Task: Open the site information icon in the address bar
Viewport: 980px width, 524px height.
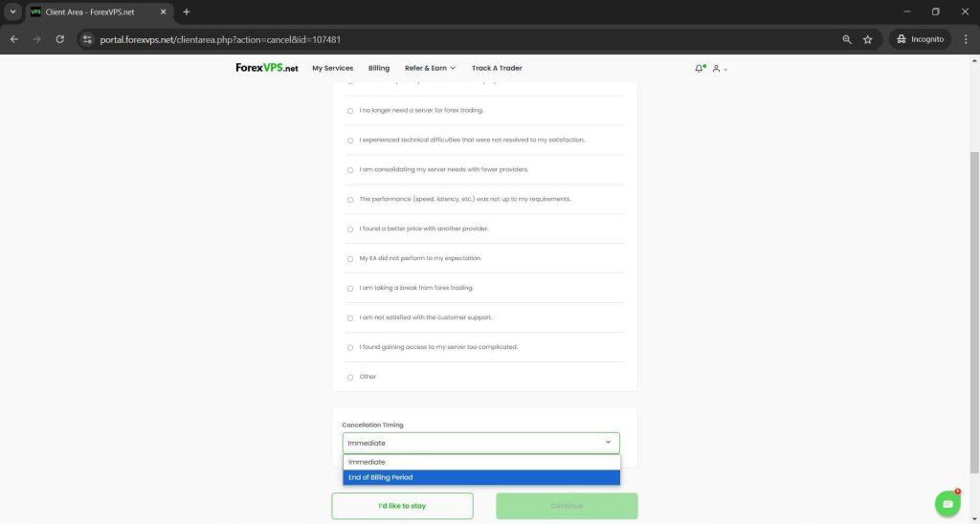Action: point(87,39)
